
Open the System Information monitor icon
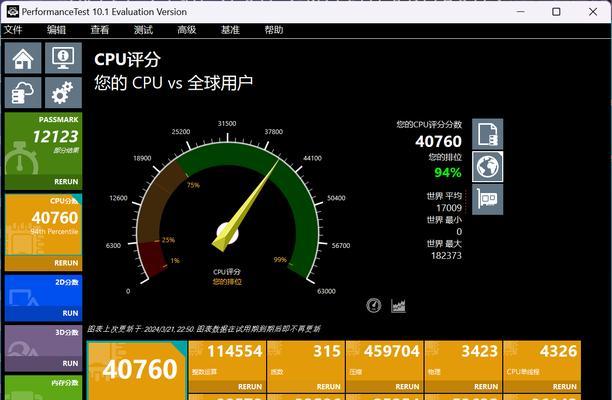click(x=63, y=58)
